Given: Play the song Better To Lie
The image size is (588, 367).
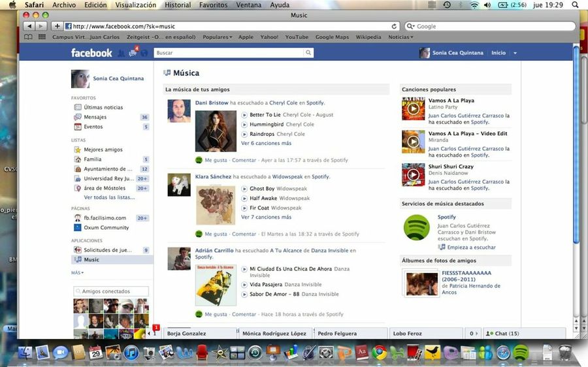Looking at the screenshot, I should point(244,115).
